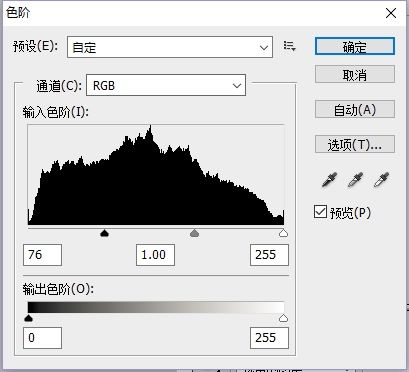Click the output highlight field showing 255
This screenshot has width=409, height=372.
click(269, 338)
